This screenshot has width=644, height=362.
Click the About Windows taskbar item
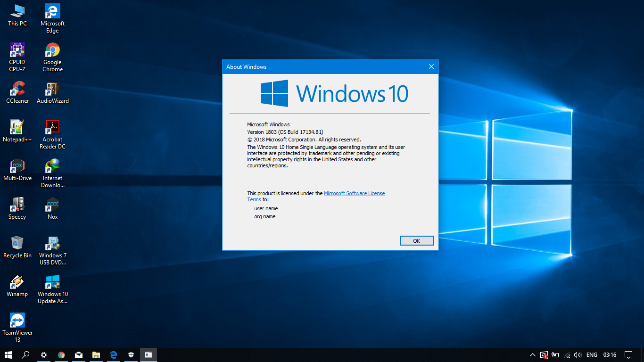coord(149,355)
